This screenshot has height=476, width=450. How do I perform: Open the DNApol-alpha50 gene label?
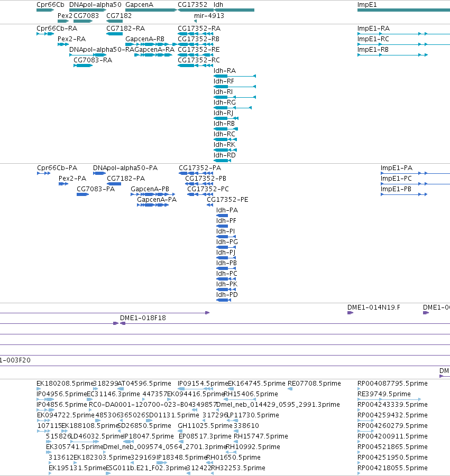click(x=95, y=5)
